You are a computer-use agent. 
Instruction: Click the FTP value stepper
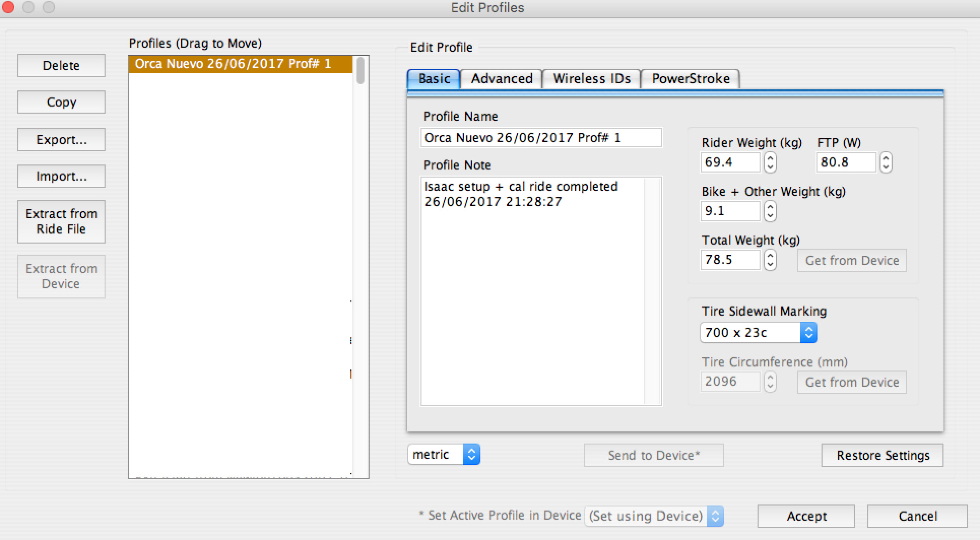pos(886,162)
